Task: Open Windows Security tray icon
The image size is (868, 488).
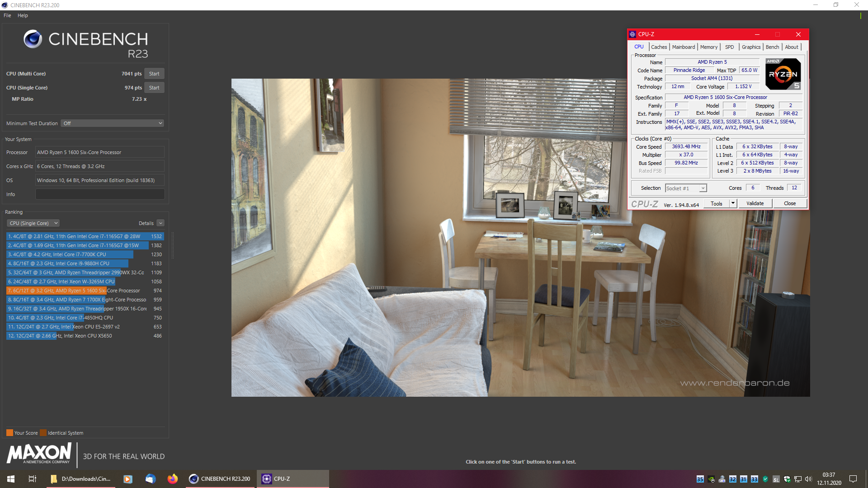Action: coord(787,479)
